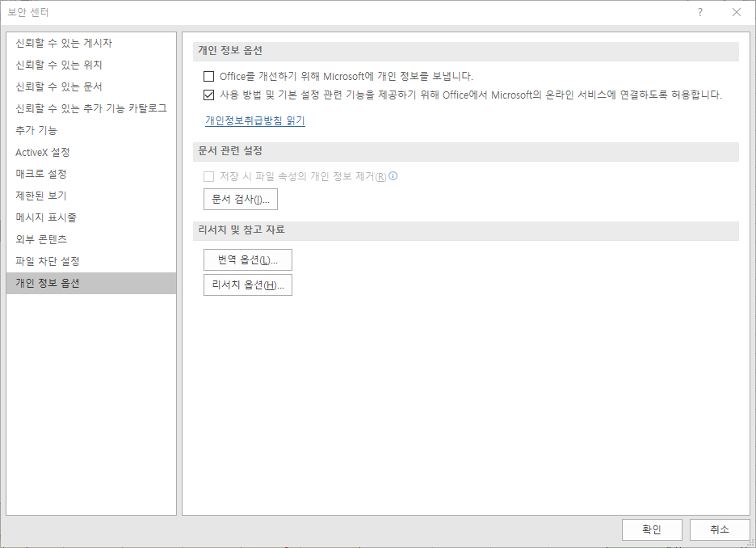Open the 신뢰할 수 있는 게시자 category
This screenshot has height=548, width=756.
pos(91,43)
